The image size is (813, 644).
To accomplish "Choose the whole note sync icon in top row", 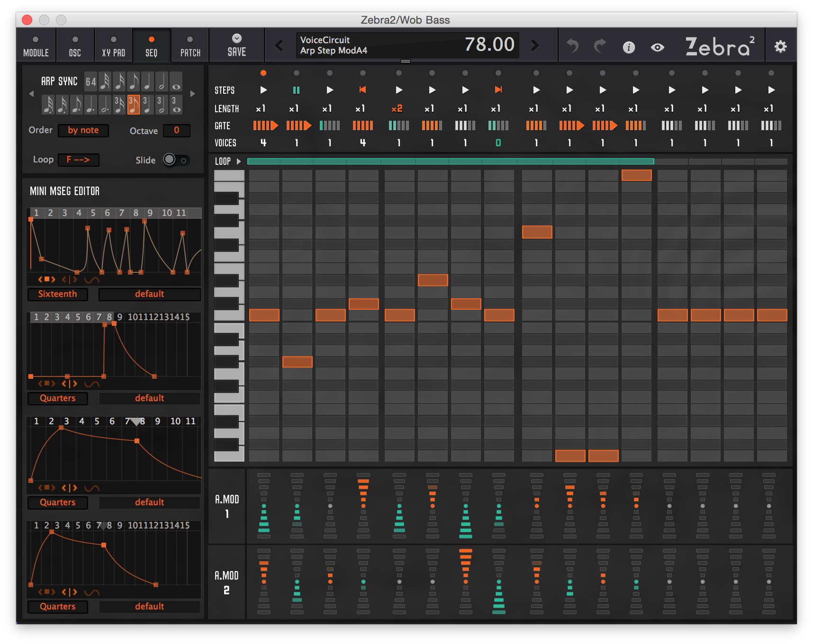I will (176, 82).
